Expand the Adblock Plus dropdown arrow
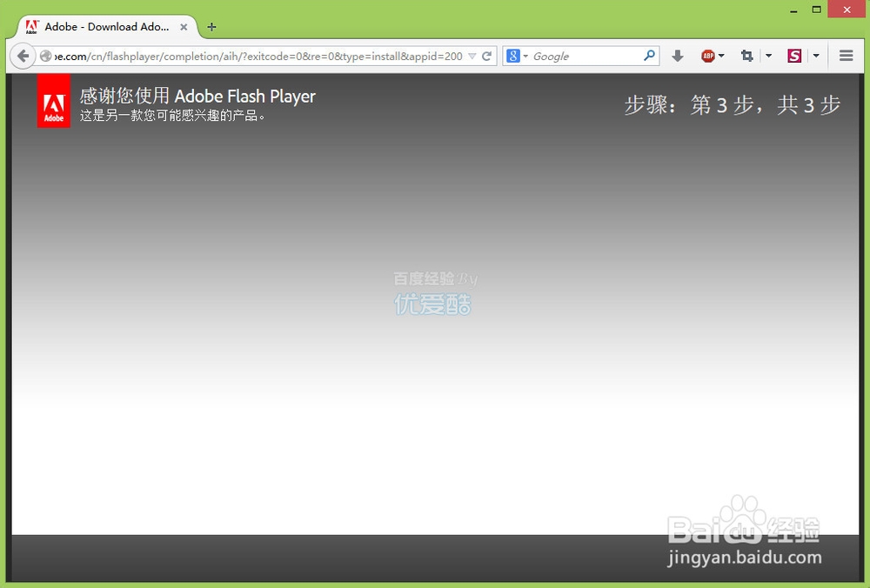The image size is (870, 588). click(722, 55)
